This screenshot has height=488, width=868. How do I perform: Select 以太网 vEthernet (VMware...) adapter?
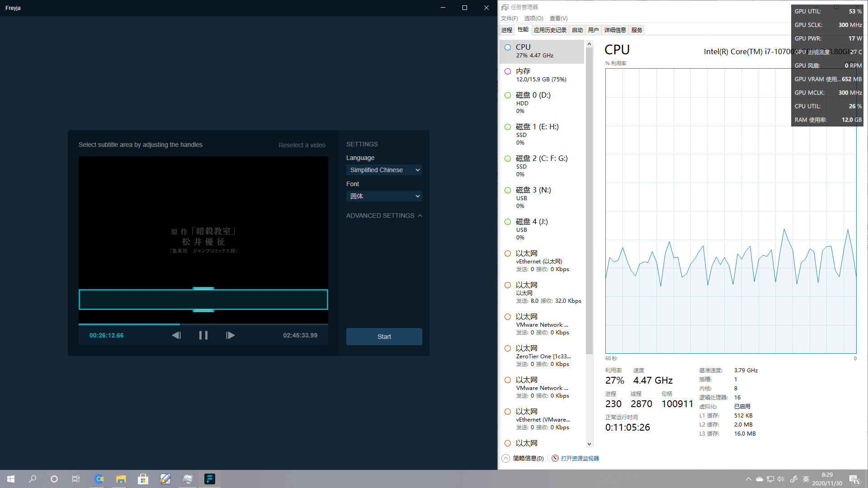(x=542, y=419)
